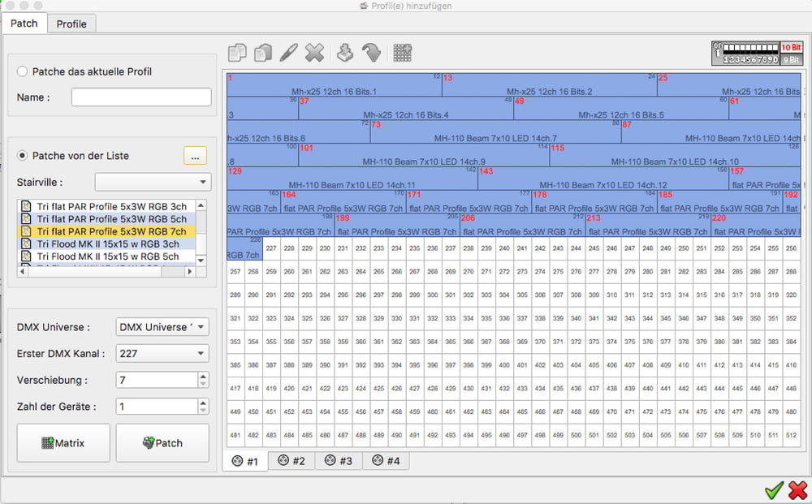Click the curved redo arrow icon
The width and height of the screenshot is (812, 504).
click(x=371, y=53)
